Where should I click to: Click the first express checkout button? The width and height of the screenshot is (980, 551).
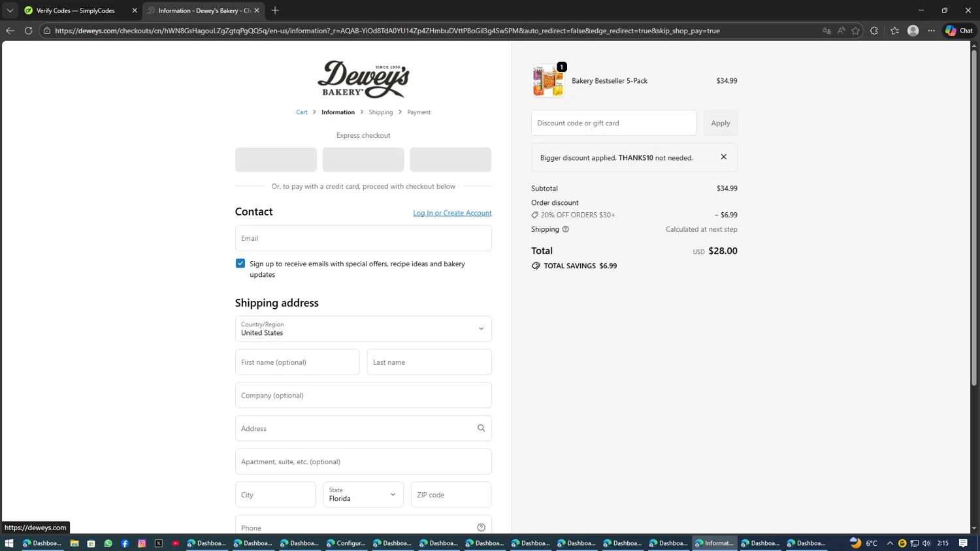[x=276, y=159]
